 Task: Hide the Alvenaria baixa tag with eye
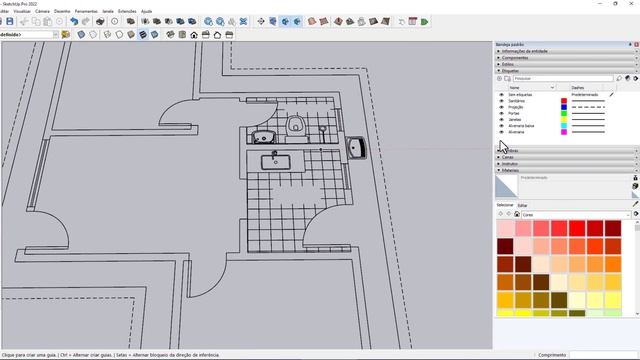502,126
